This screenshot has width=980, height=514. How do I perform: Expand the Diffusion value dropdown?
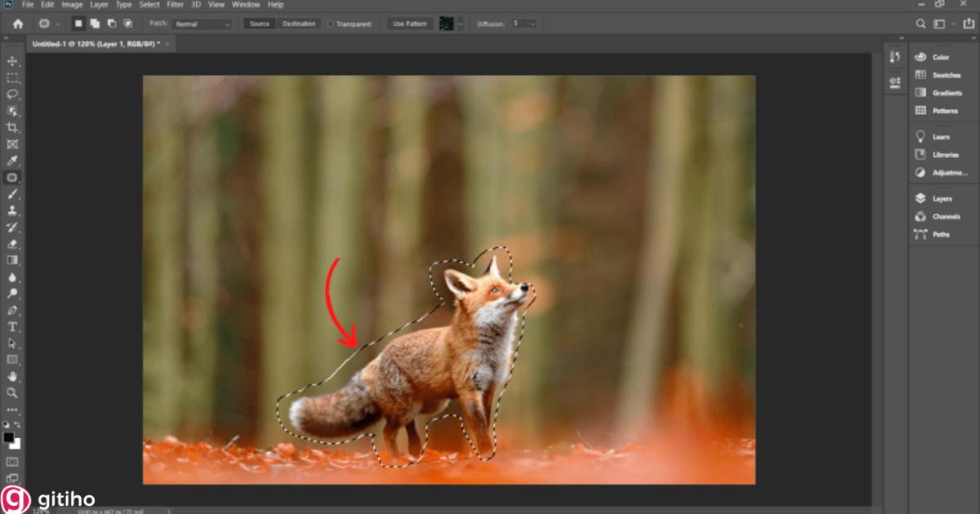pyautogui.click(x=532, y=24)
